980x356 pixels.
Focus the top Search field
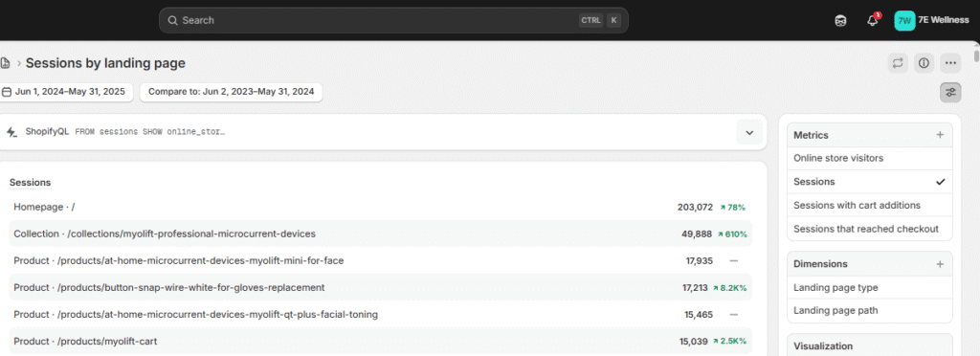point(393,20)
